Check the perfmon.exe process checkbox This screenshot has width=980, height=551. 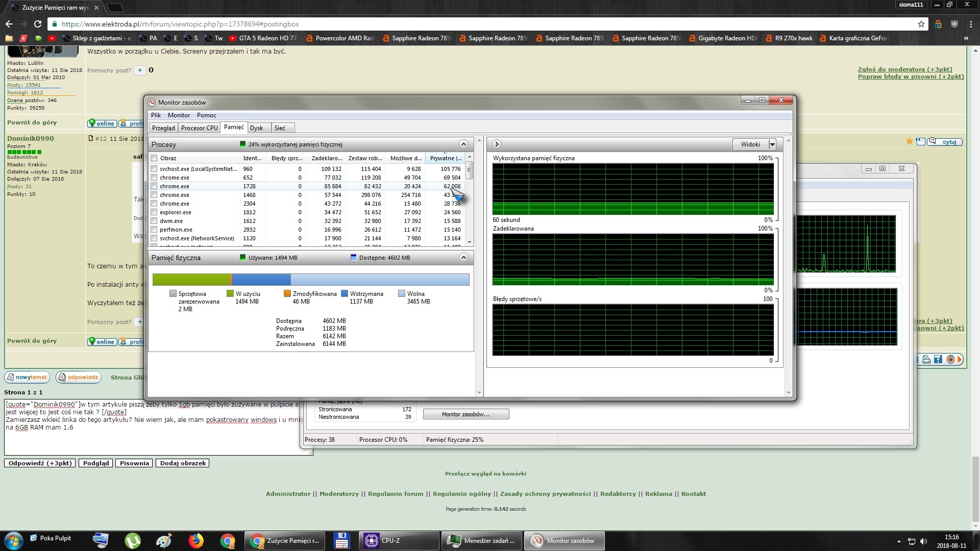click(154, 230)
